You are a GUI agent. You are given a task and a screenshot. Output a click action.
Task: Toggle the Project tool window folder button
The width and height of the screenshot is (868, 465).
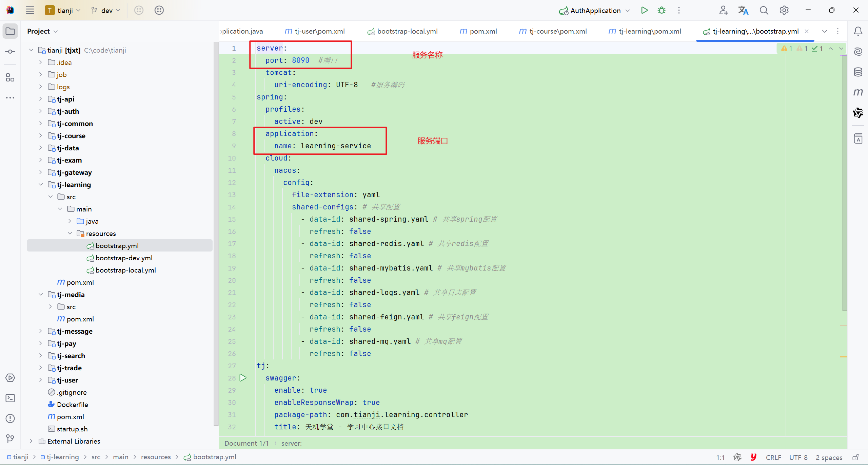click(x=10, y=31)
